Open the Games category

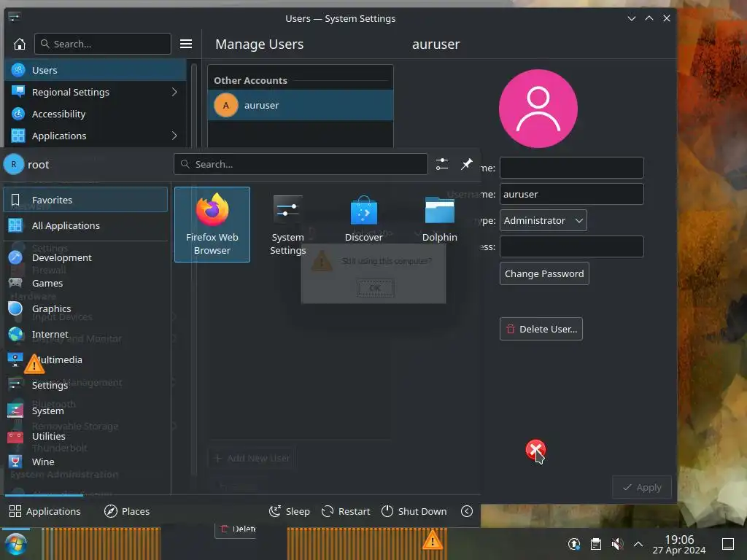(x=86, y=283)
